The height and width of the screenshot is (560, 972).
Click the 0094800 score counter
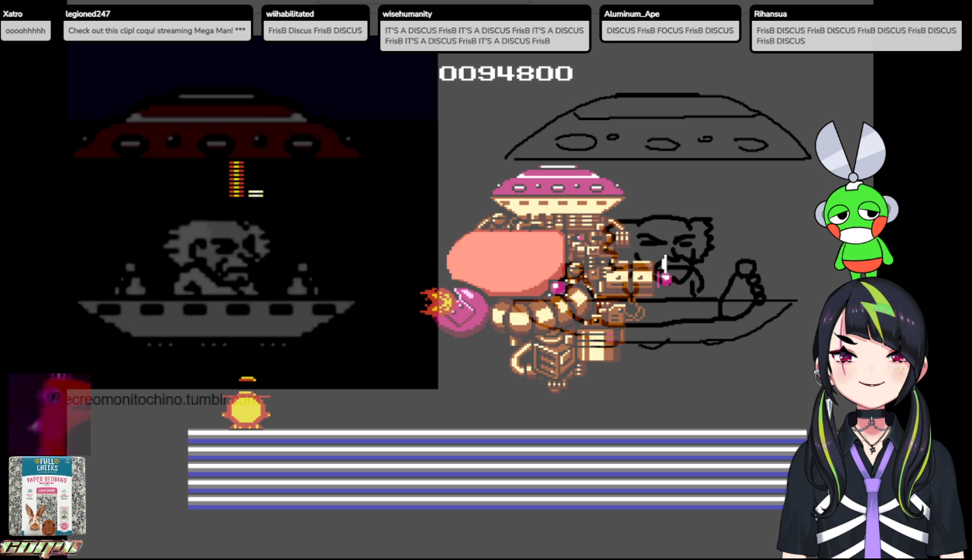pos(506,74)
